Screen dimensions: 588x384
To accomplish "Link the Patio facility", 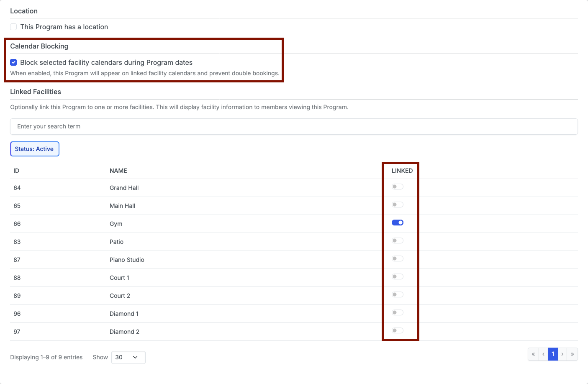I will (398, 241).
